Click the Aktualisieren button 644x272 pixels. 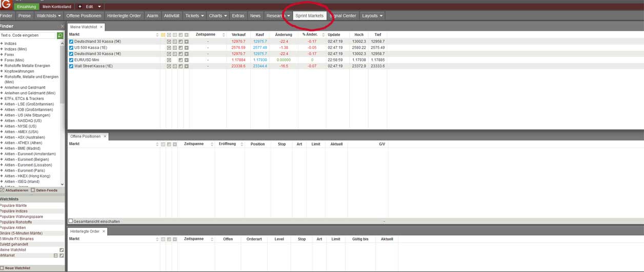(x=15, y=190)
